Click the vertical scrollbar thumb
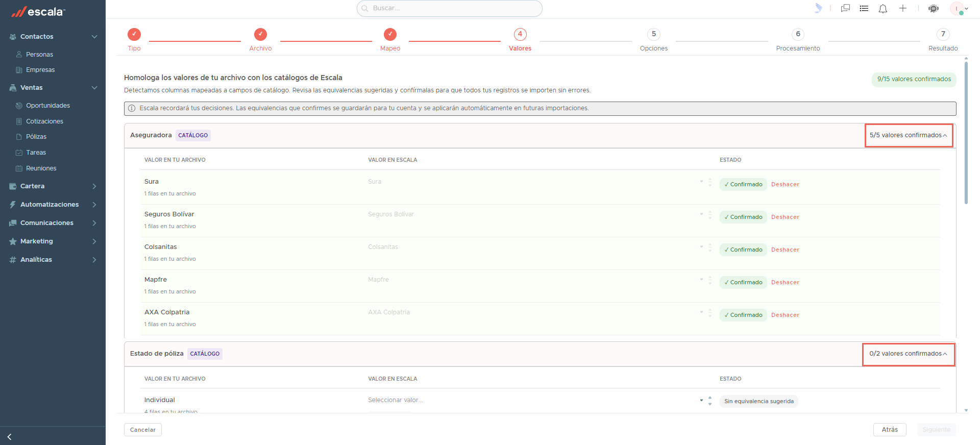 966,133
